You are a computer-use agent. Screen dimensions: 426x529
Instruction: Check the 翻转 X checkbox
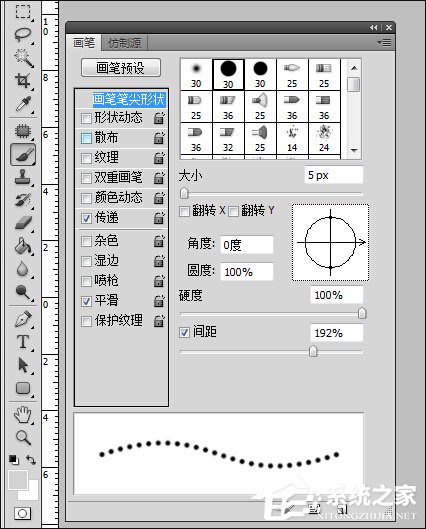184,212
